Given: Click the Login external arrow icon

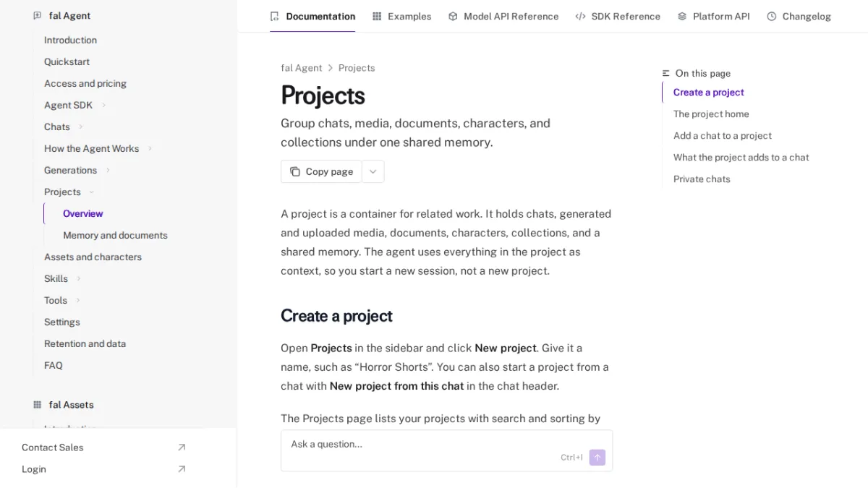Looking at the screenshot, I should tap(182, 469).
